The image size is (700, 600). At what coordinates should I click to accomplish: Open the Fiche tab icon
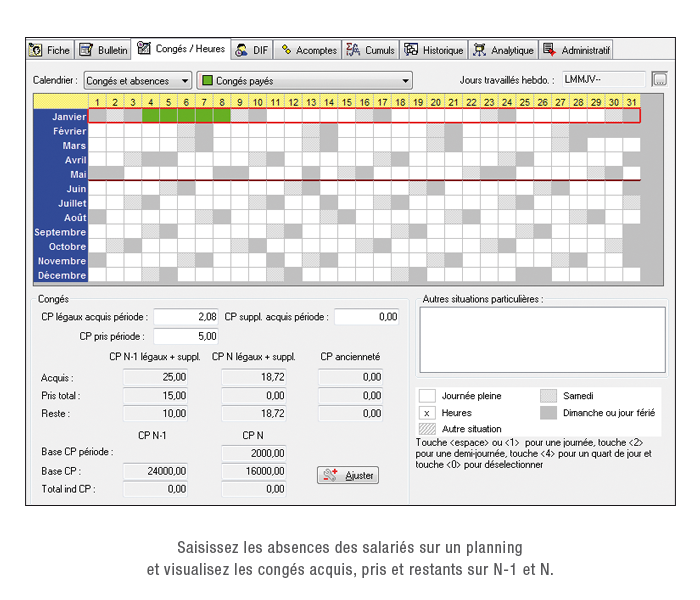point(36,50)
